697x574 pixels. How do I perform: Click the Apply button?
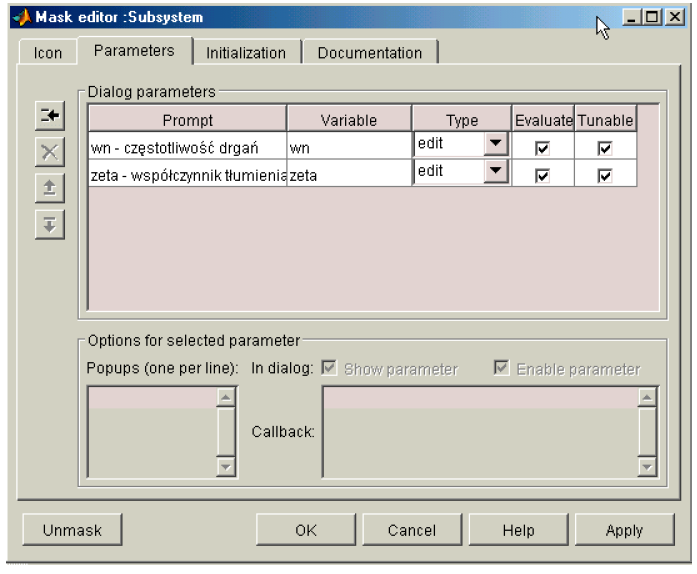tap(624, 530)
